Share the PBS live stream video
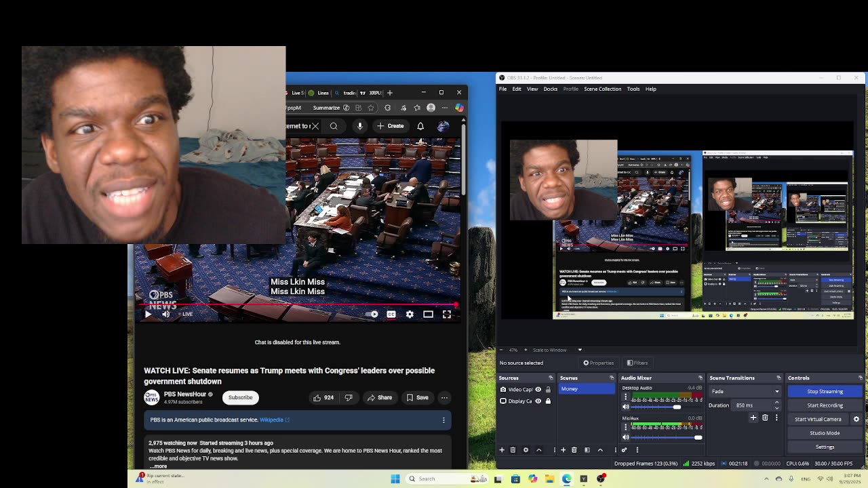The height and width of the screenshot is (488, 868). point(380,398)
